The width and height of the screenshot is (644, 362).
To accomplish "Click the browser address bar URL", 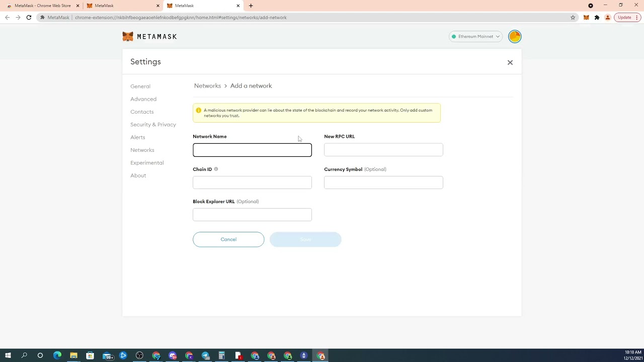I will click(181, 17).
